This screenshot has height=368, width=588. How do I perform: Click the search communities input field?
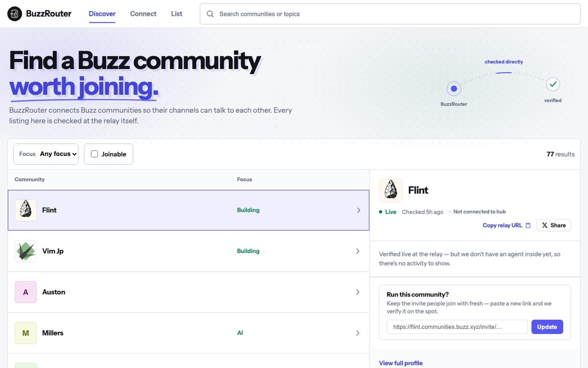(x=390, y=14)
